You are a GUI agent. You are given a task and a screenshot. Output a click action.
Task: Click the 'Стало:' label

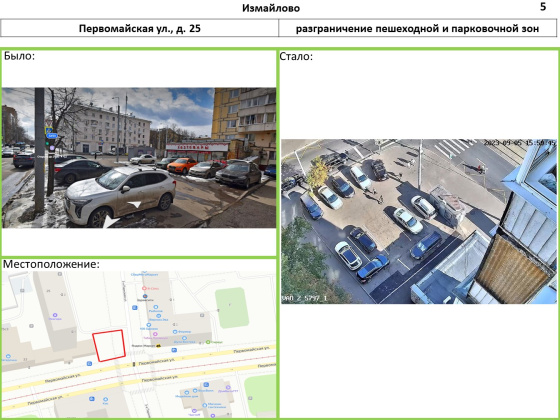pyautogui.click(x=296, y=56)
